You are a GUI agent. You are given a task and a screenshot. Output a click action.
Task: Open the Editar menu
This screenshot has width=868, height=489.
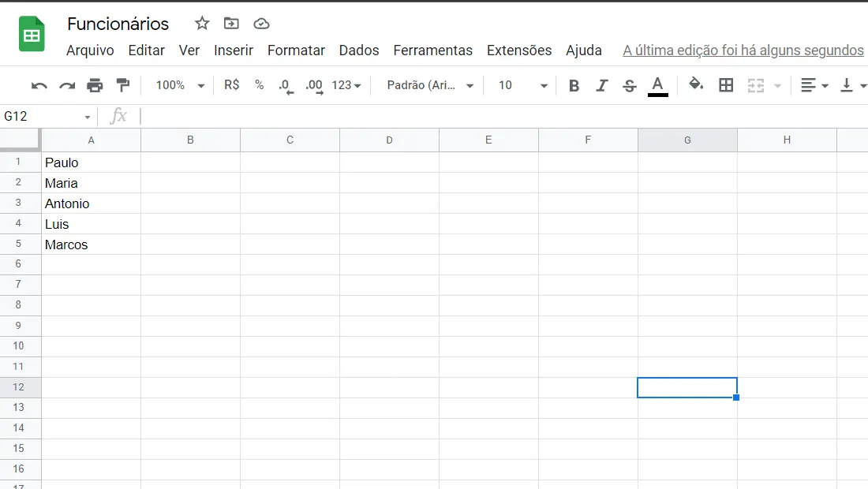pos(146,50)
